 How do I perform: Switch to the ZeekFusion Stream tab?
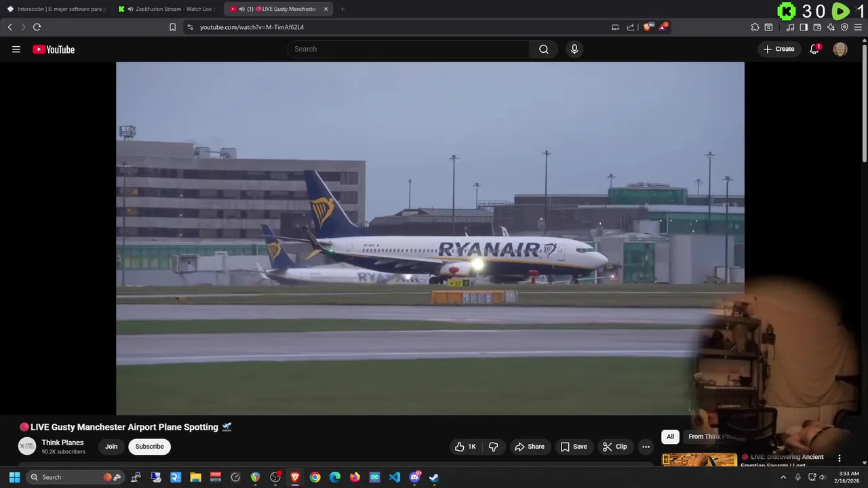(167, 9)
